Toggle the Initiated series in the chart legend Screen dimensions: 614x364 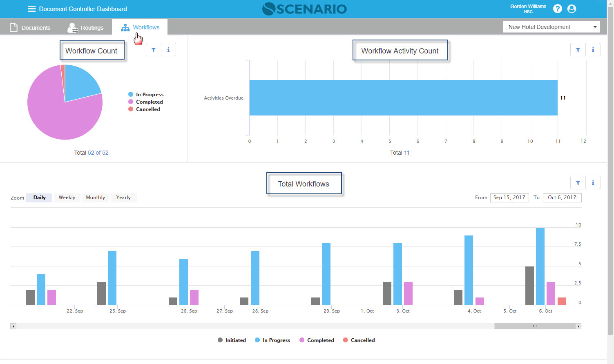232,340
